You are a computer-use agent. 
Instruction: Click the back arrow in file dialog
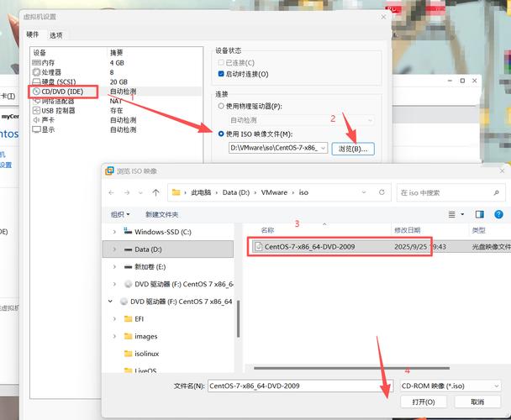(112, 192)
